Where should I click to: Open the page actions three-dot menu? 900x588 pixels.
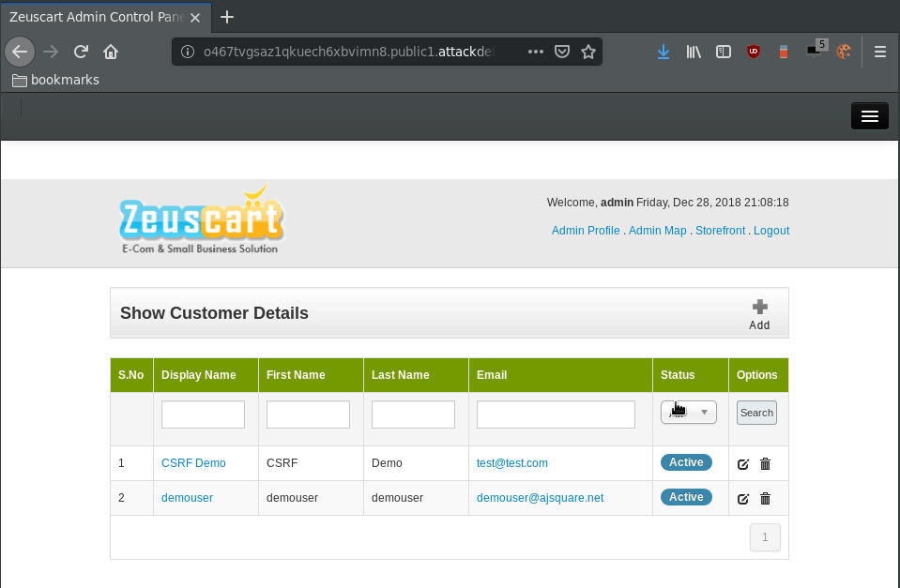click(536, 52)
